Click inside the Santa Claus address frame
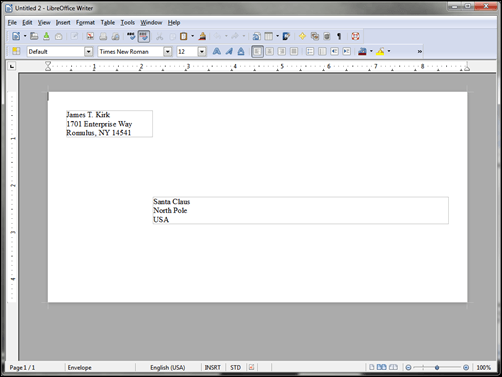 point(301,210)
